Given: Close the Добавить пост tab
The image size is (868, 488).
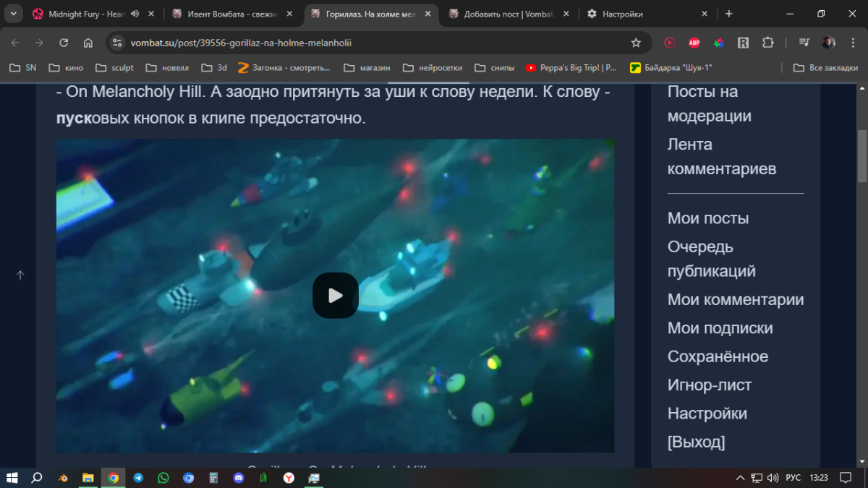Looking at the screenshot, I should tap(566, 14).
